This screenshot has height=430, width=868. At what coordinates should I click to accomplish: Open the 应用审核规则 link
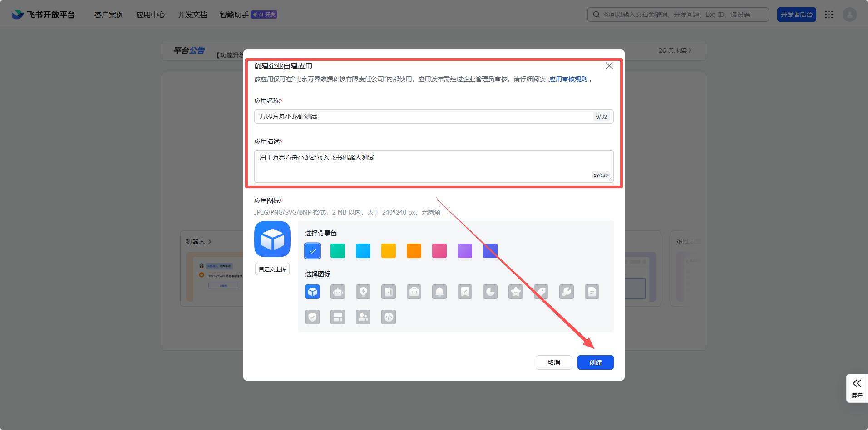point(568,79)
